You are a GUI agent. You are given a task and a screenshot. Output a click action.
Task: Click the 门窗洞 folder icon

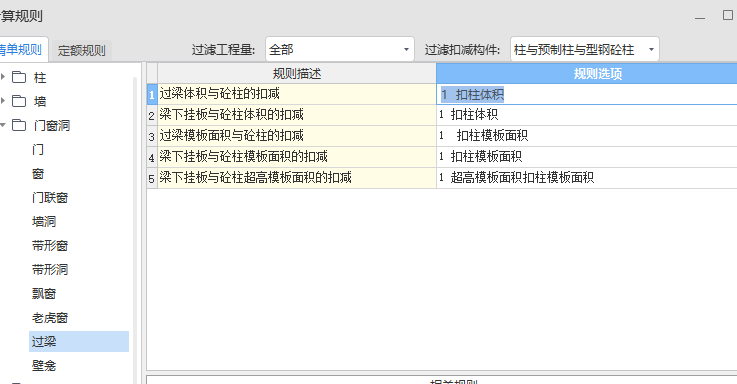point(19,125)
